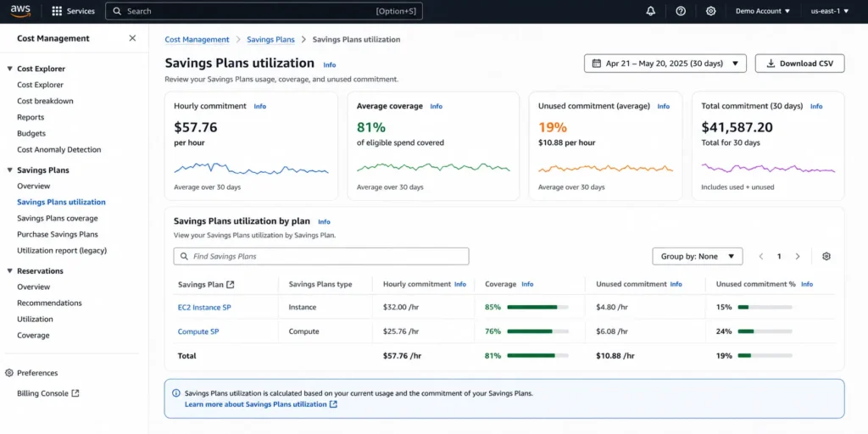Open Recommendations under Reservations
868x434 pixels.
[49, 303]
